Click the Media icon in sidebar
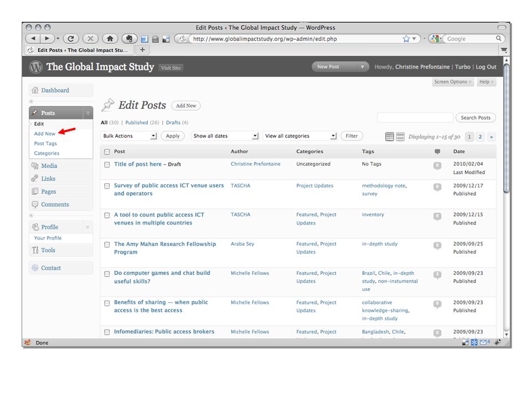The width and height of the screenshot is (532, 399). point(35,166)
